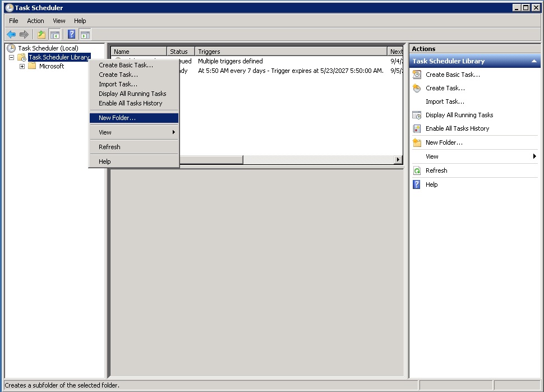Click the Next column header in task list
This screenshot has width=544, height=392.
395,52
